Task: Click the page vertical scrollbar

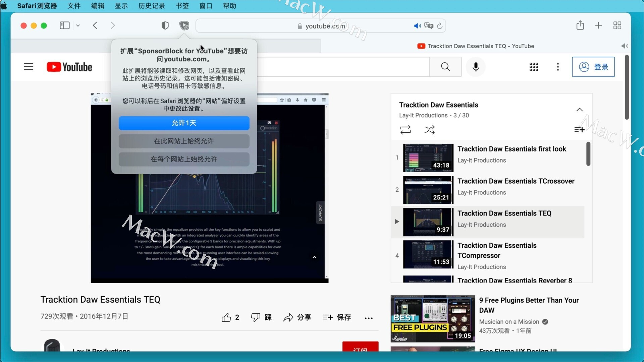Action: (627, 87)
